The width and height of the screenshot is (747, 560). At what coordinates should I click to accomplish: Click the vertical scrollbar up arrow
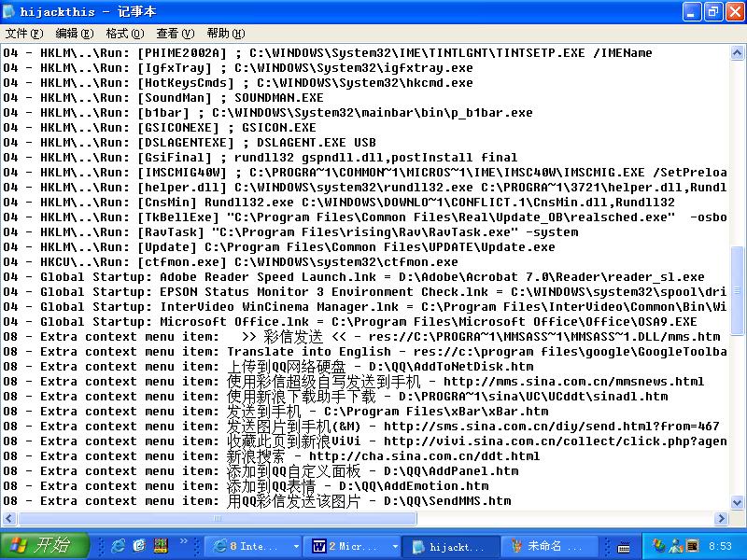point(737,52)
